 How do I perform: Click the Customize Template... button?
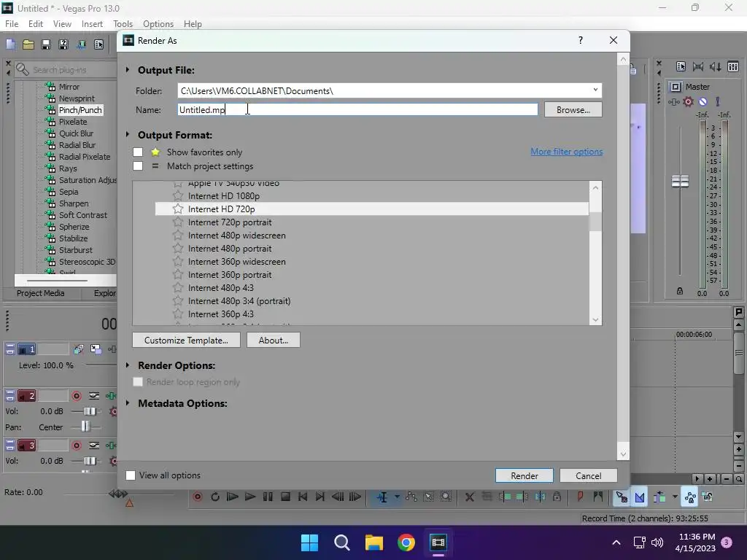pos(186,340)
